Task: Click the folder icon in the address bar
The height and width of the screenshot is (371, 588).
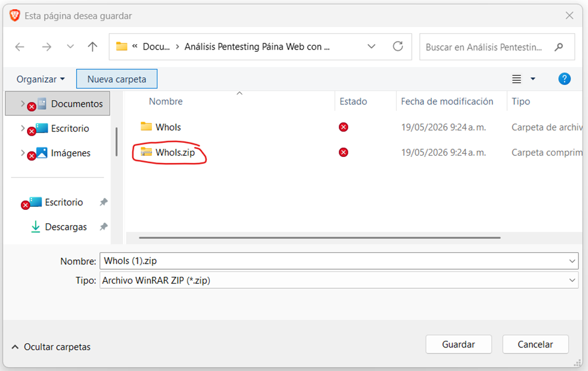Action: coord(121,46)
